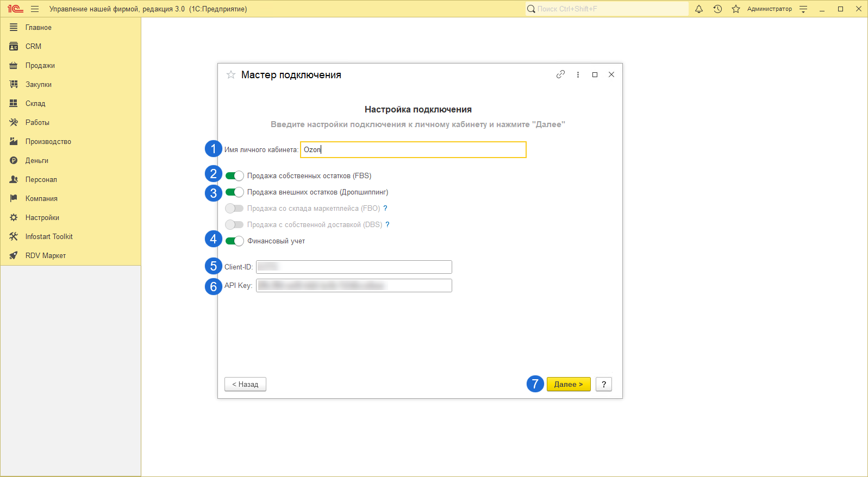Click the Склад section icon

click(14, 103)
